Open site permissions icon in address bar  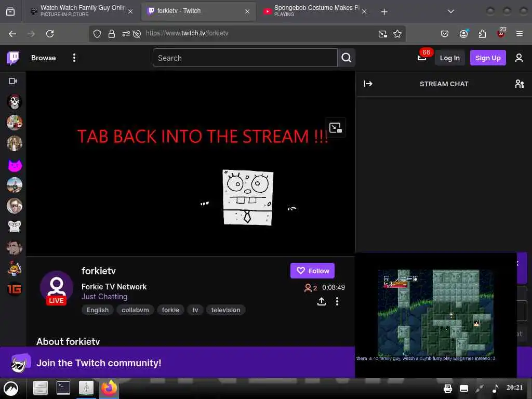pos(126,34)
